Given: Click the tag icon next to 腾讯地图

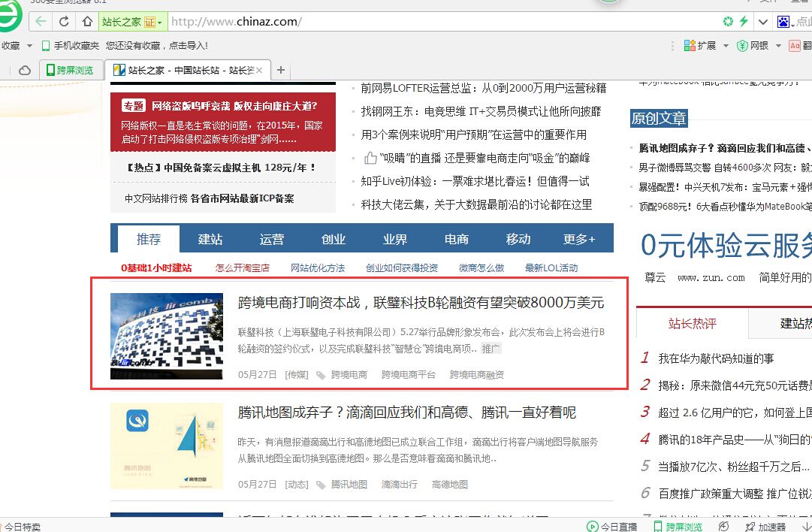Looking at the screenshot, I should [321, 485].
